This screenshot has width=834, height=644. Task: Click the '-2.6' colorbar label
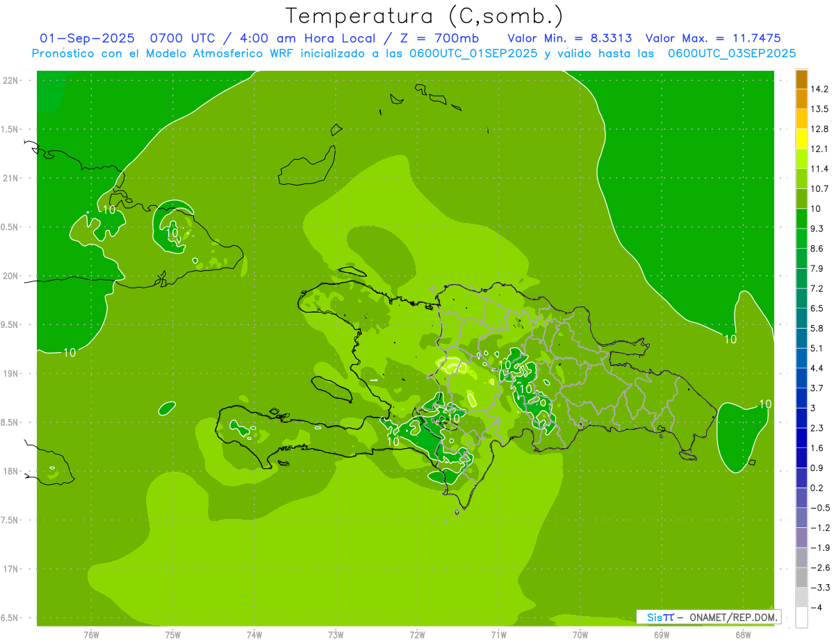click(x=820, y=568)
